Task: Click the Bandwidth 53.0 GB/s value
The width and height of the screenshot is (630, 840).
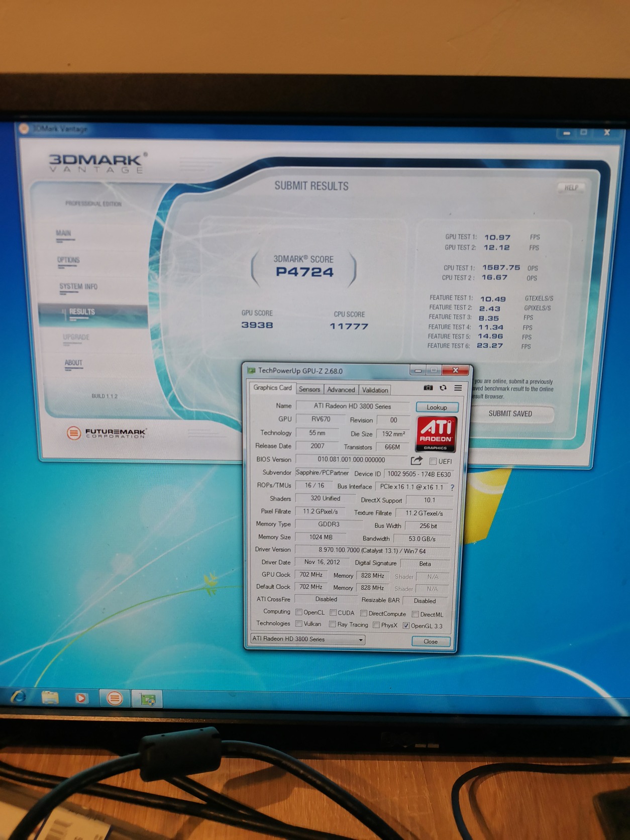Action: point(422,539)
